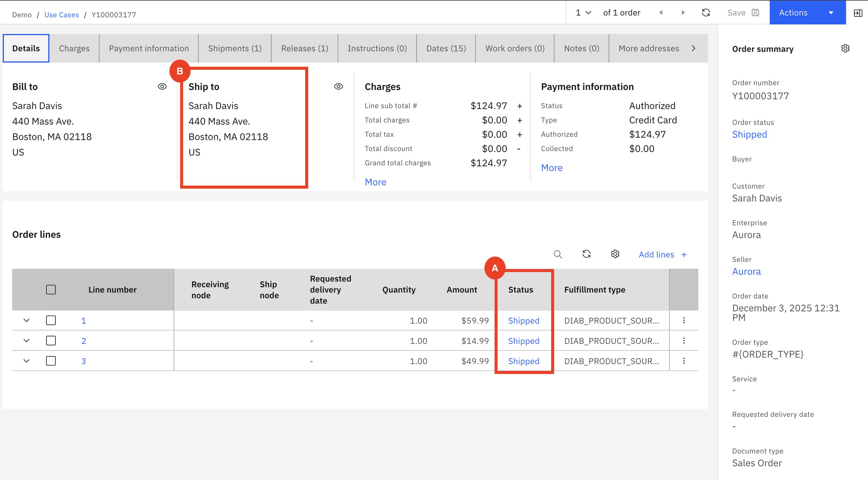868x480 pixels.
Task: Click More under Charges
Action: tap(375, 182)
